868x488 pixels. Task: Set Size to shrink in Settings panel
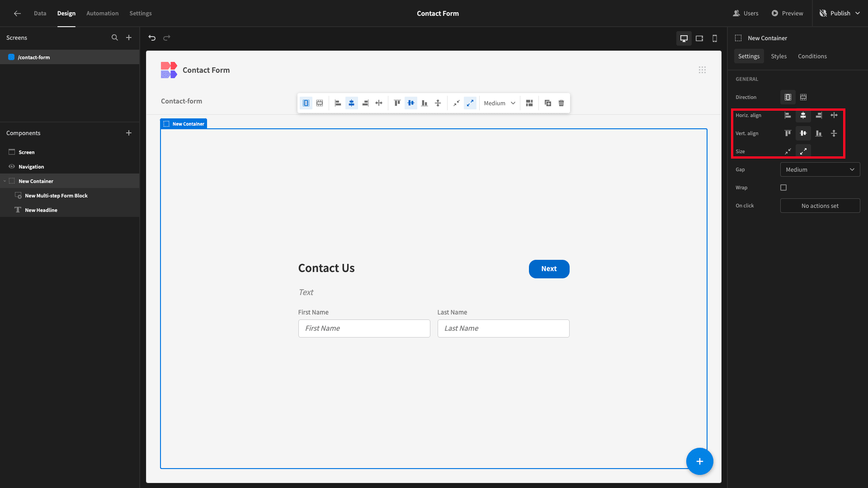788,151
